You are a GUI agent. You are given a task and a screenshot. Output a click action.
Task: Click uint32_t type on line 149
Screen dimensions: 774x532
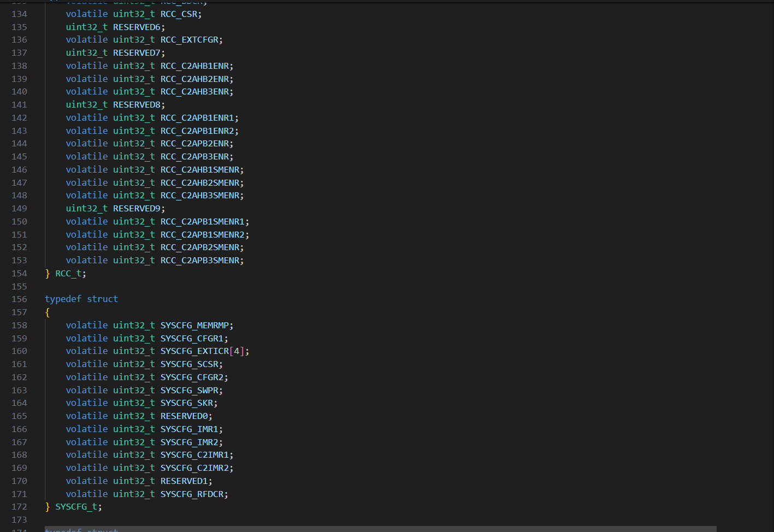[x=87, y=209]
